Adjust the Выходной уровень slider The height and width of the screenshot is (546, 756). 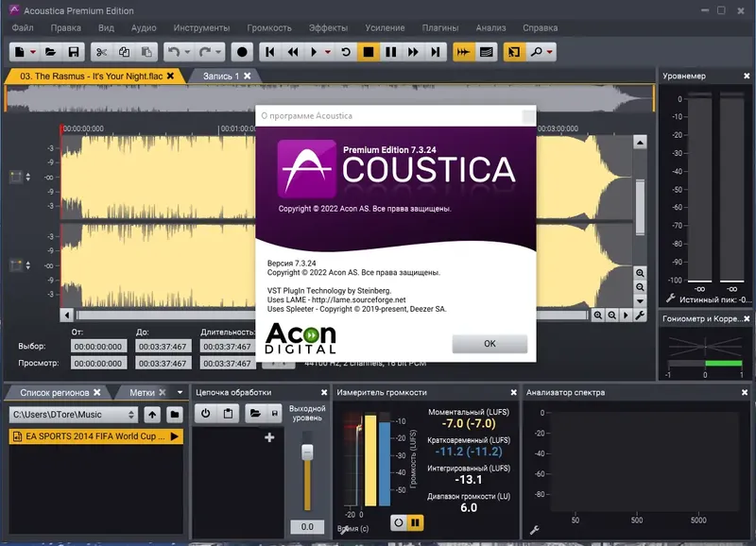[307, 452]
